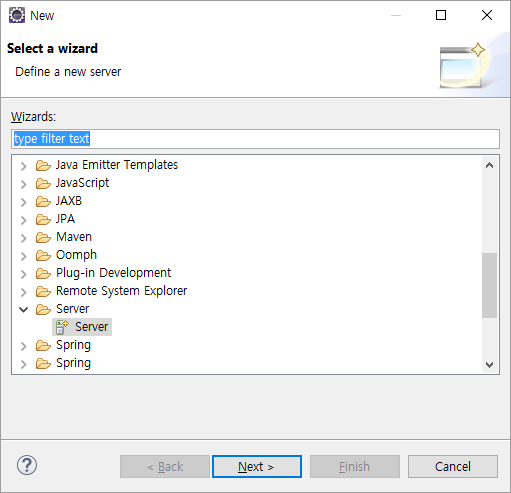Expand the Oomph tree node

(24, 256)
